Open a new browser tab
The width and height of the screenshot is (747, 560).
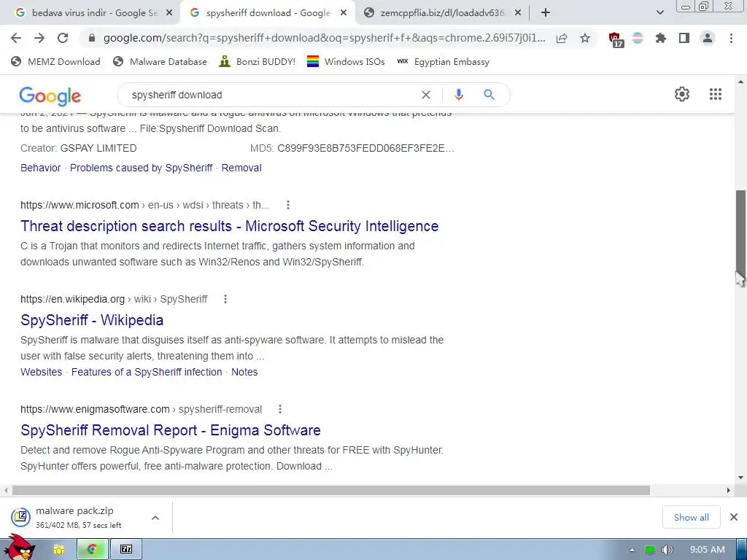pos(546,13)
